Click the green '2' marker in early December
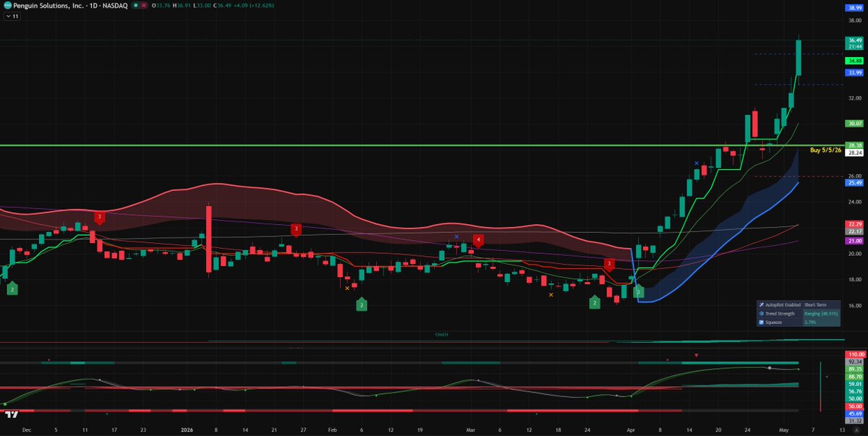Screen dimensions: 868x436 coord(12,288)
